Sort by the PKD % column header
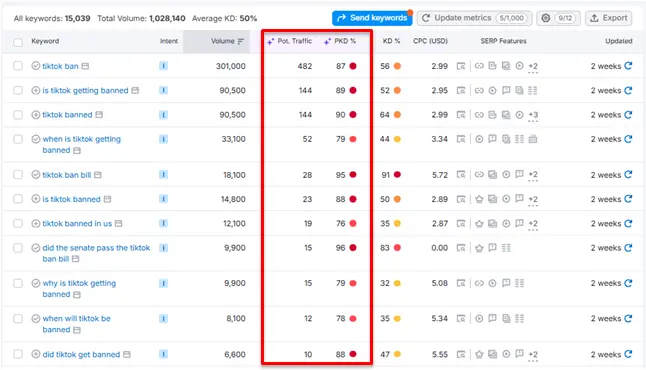The height and width of the screenshot is (370, 646). [345, 41]
